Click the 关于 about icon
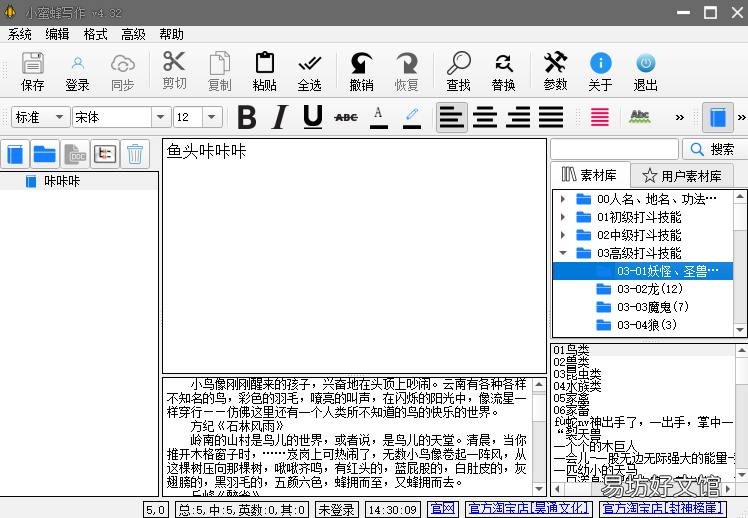This screenshot has height=518, width=748. (x=600, y=71)
